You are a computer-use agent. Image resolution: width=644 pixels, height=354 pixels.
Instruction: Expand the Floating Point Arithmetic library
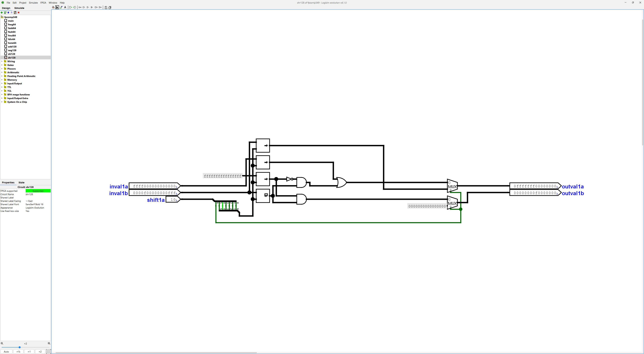(x=2, y=76)
